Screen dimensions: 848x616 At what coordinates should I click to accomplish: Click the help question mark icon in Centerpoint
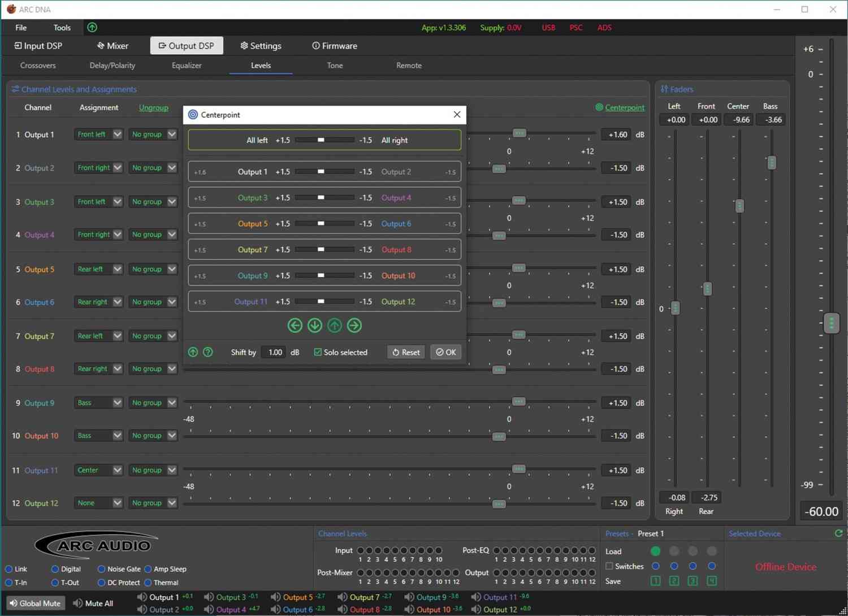click(x=208, y=352)
